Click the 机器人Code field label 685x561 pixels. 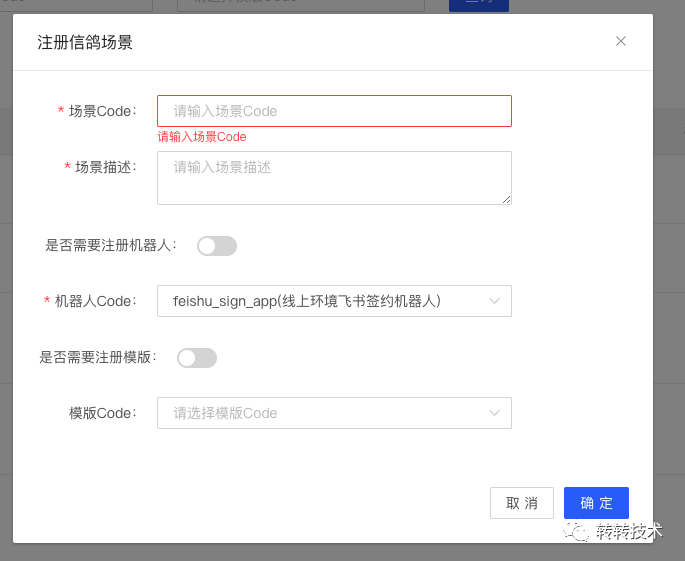point(95,301)
